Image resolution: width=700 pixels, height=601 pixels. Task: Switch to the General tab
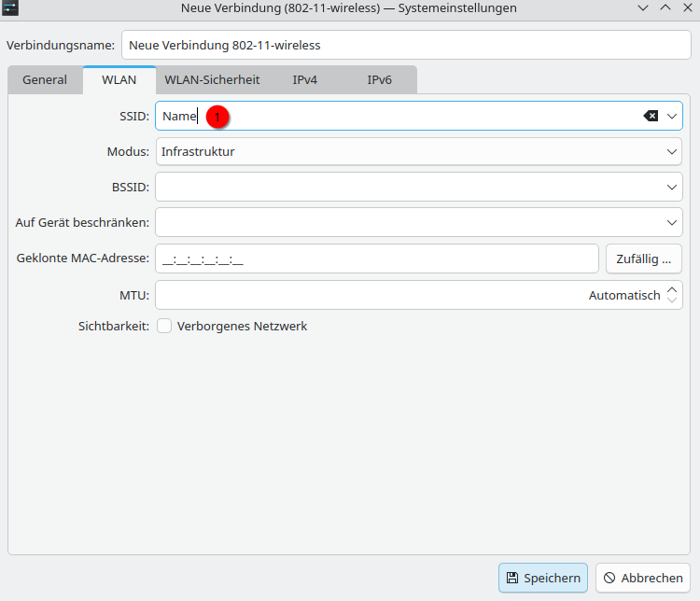(45, 80)
